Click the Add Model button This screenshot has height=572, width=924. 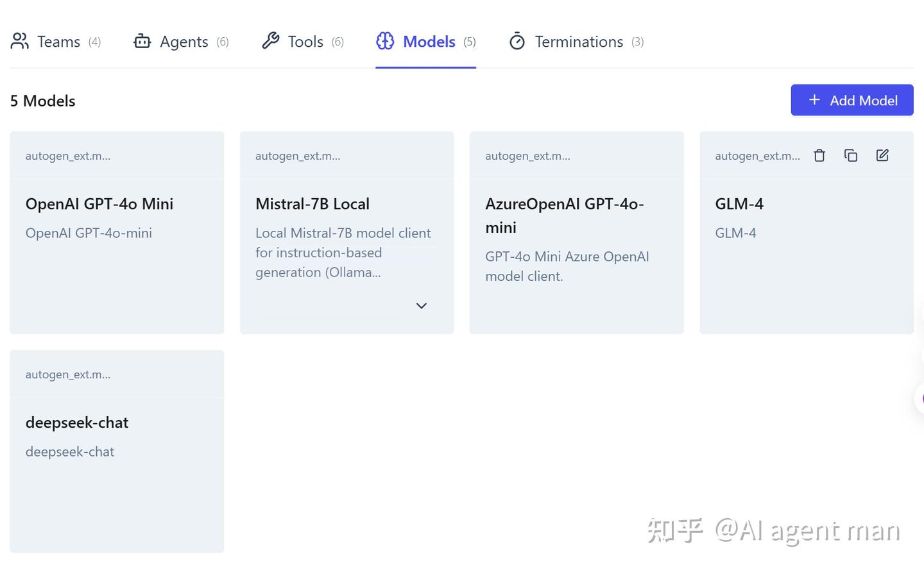(x=852, y=100)
